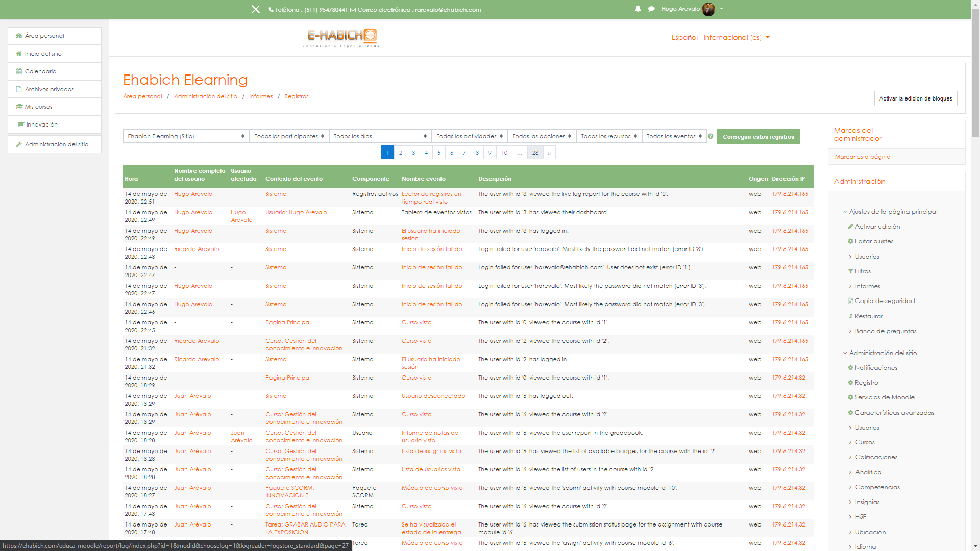Open messages speech bubble icon

pyautogui.click(x=651, y=9)
